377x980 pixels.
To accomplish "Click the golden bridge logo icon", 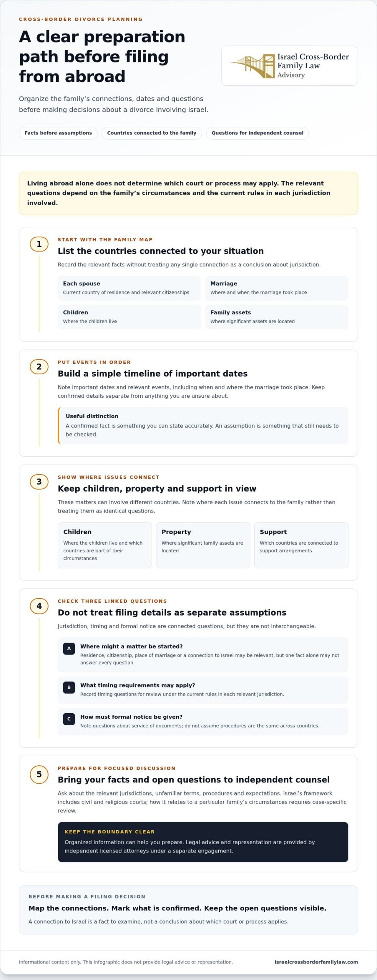I will click(252, 66).
